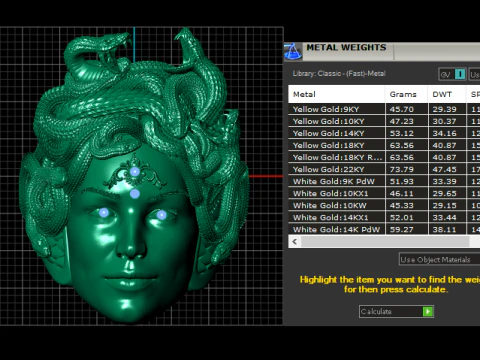Click the 38.11 DWT value
Viewport: 480px width, 360px height.
(444, 229)
